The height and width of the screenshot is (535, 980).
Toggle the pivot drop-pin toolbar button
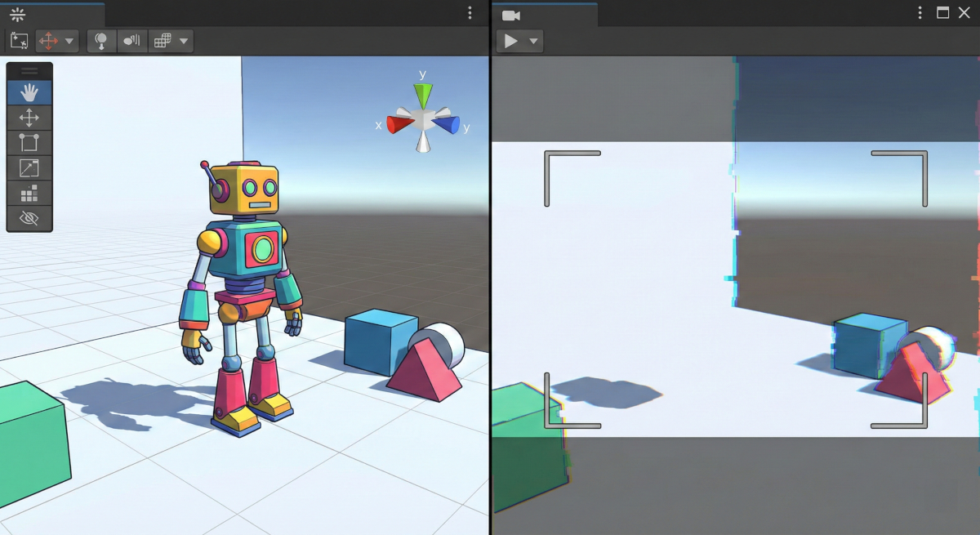[x=101, y=41]
